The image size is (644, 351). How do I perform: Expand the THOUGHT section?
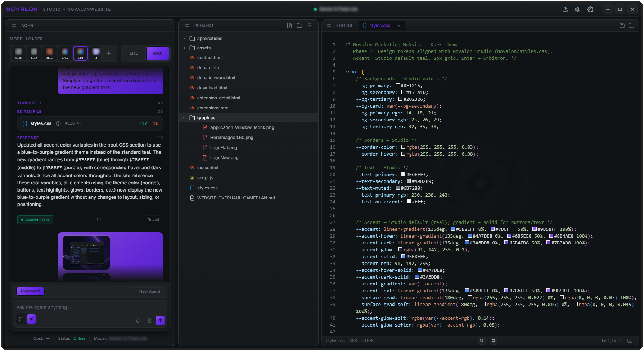pos(29,103)
